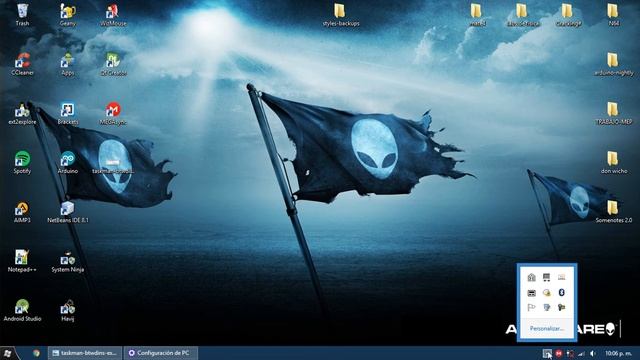Launch Geany from the desktop
Screen dimensions: 640x360
pyautogui.click(x=68, y=15)
